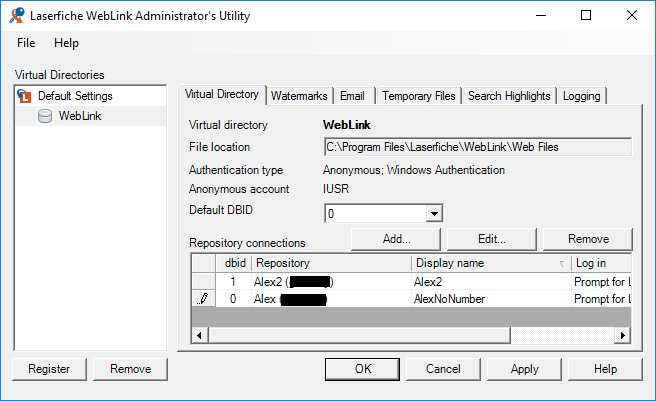Click the table scrollbar left arrow

[x=200, y=335]
